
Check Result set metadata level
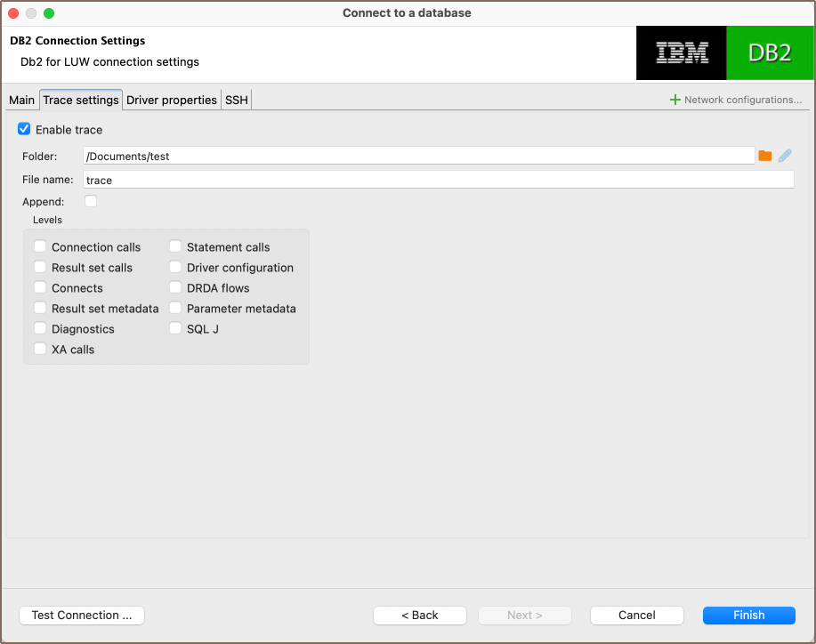point(40,308)
